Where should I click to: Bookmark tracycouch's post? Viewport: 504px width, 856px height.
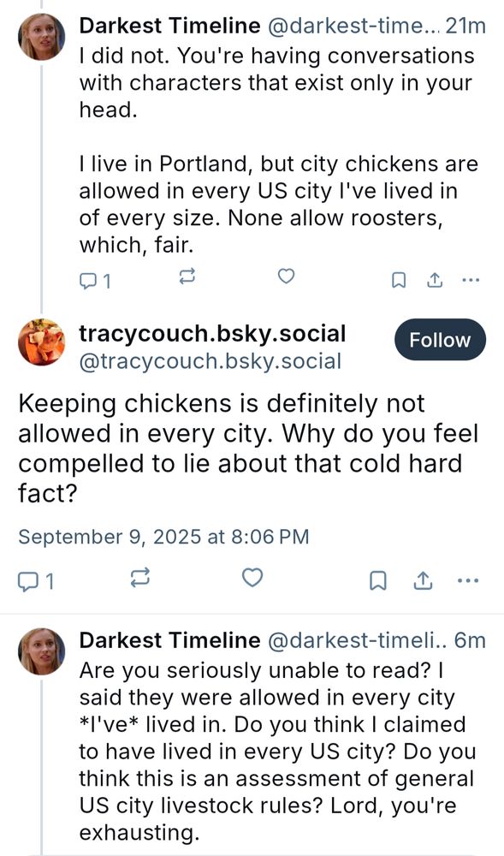(x=377, y=579)
